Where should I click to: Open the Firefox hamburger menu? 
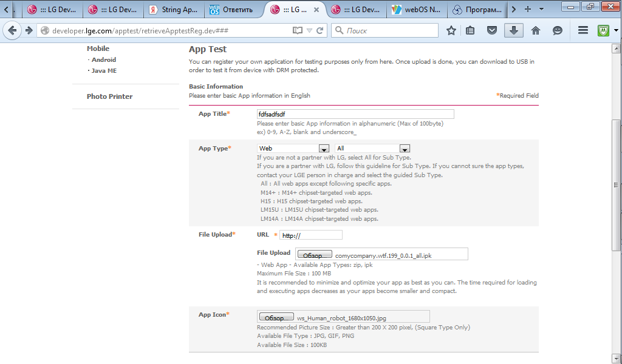pyautogui.click(x=583, y=30)
